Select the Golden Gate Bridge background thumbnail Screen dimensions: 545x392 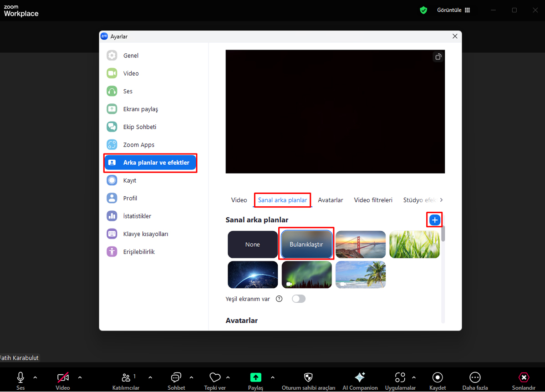pyautogui.click(x=361, y=244)
